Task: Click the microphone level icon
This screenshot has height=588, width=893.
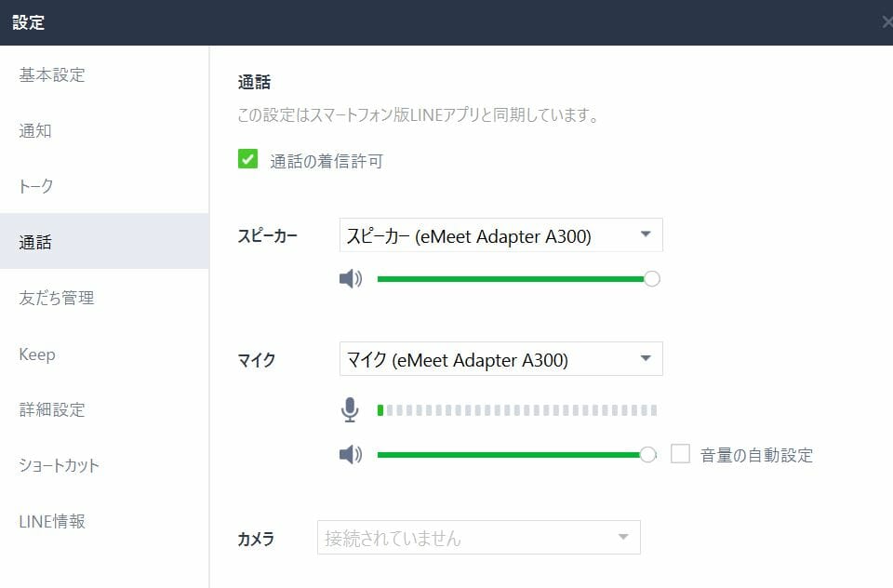Action: pos(350,409)
